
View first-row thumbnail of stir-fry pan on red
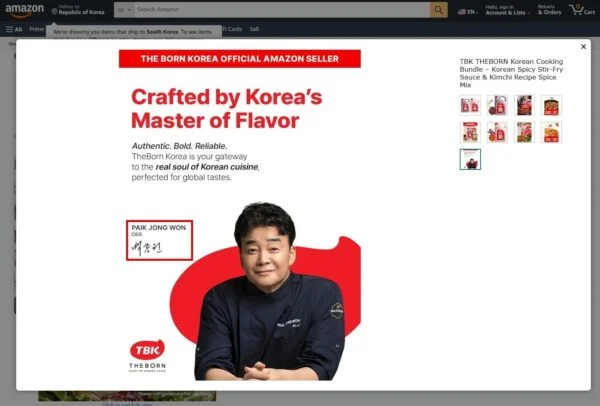551,105
